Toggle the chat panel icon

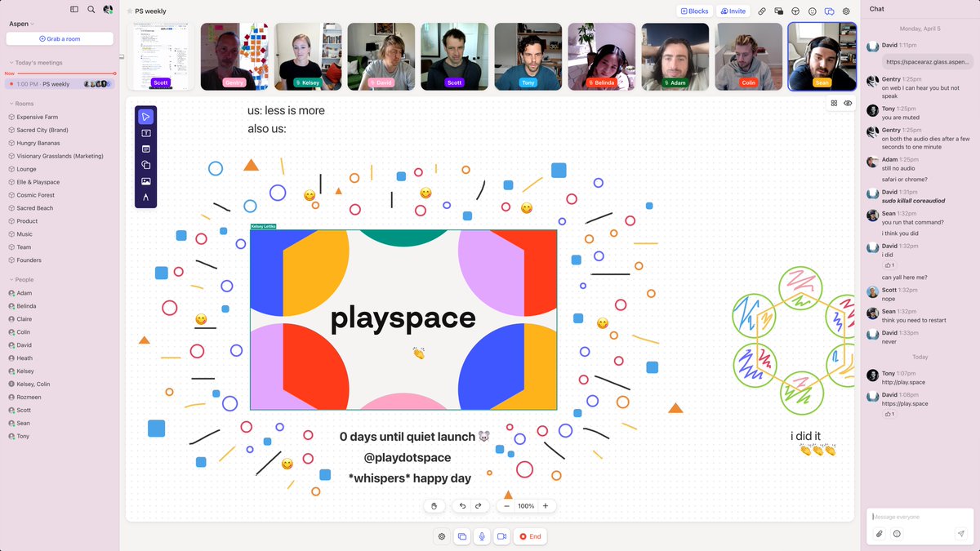[829, 11]
